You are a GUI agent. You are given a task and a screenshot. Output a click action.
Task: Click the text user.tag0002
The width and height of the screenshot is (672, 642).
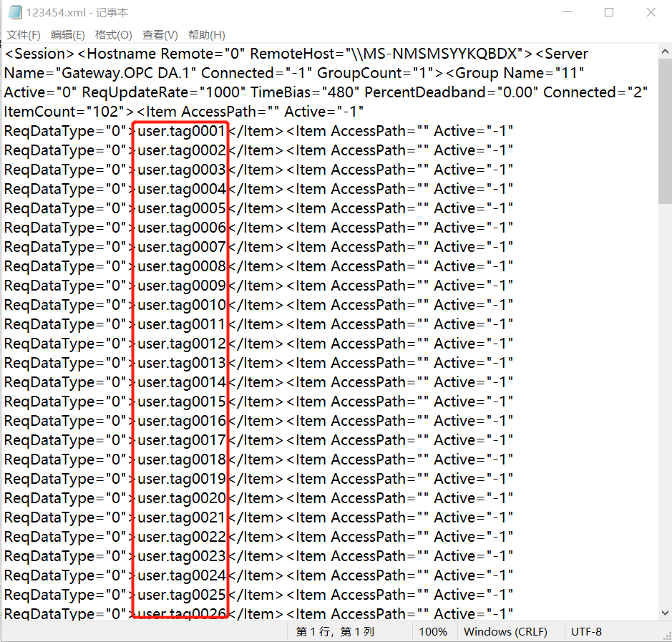[181, 150]
